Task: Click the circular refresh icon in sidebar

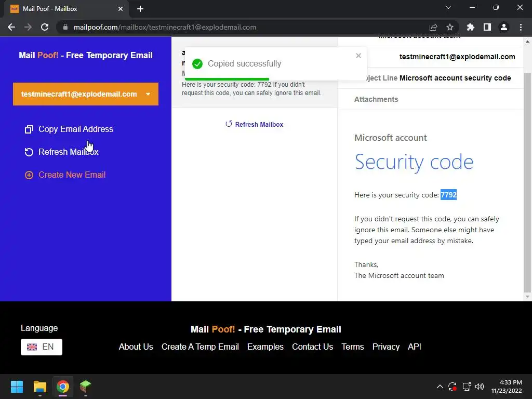Action: pos(29,152)
